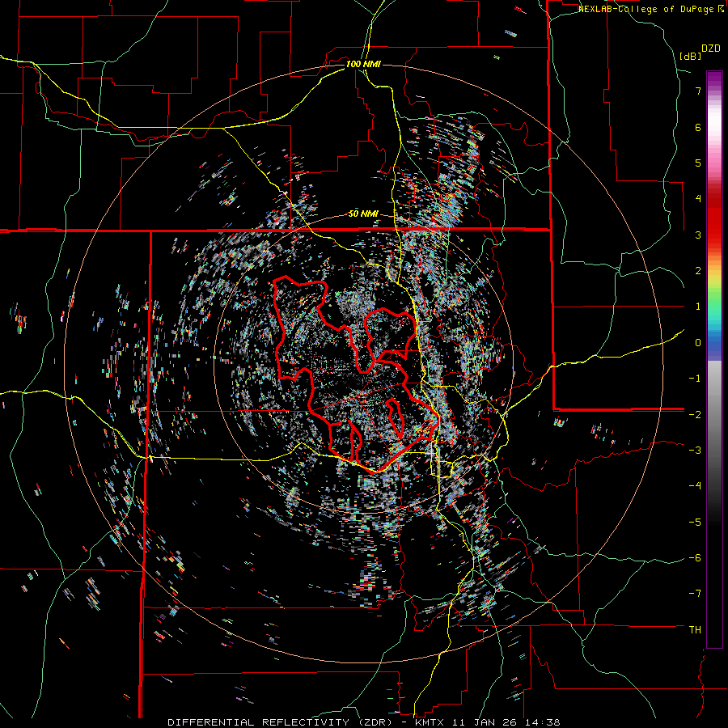Select the -7 value on the dB scale
This screenshot has height=728, width=728.
695,594
